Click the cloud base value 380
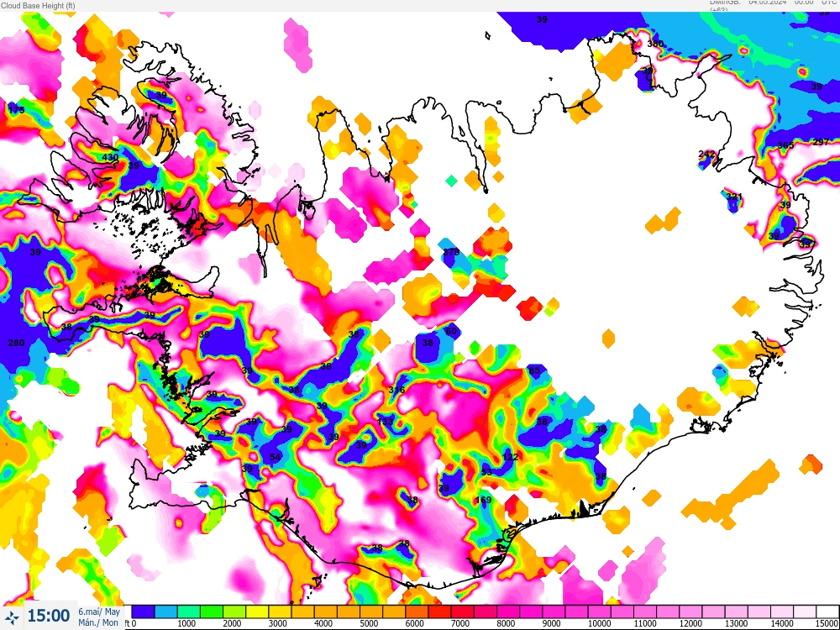This screenshot has width=840, height=630. 655,44
